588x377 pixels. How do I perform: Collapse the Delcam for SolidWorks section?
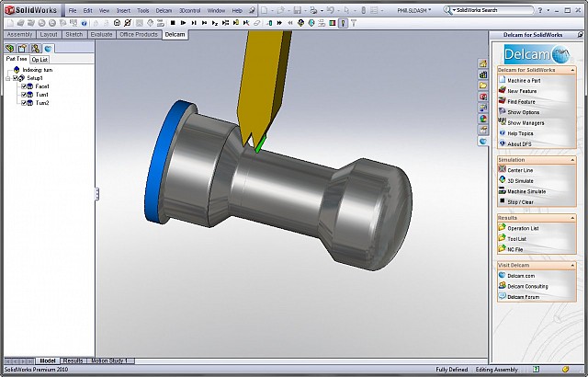(572, 70)
